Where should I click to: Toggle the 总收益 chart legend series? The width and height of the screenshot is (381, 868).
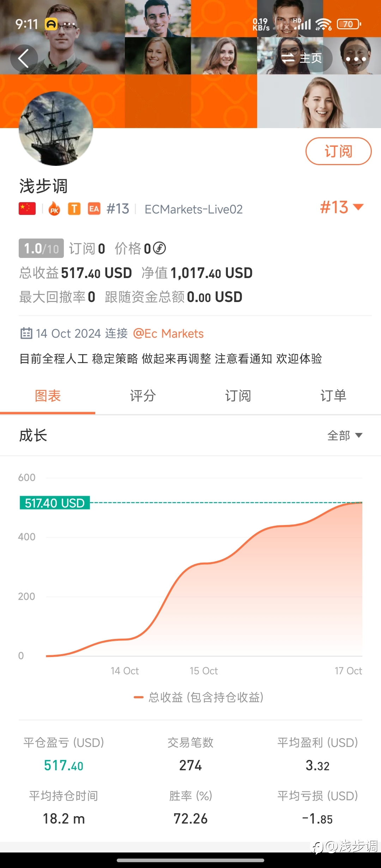199,697
